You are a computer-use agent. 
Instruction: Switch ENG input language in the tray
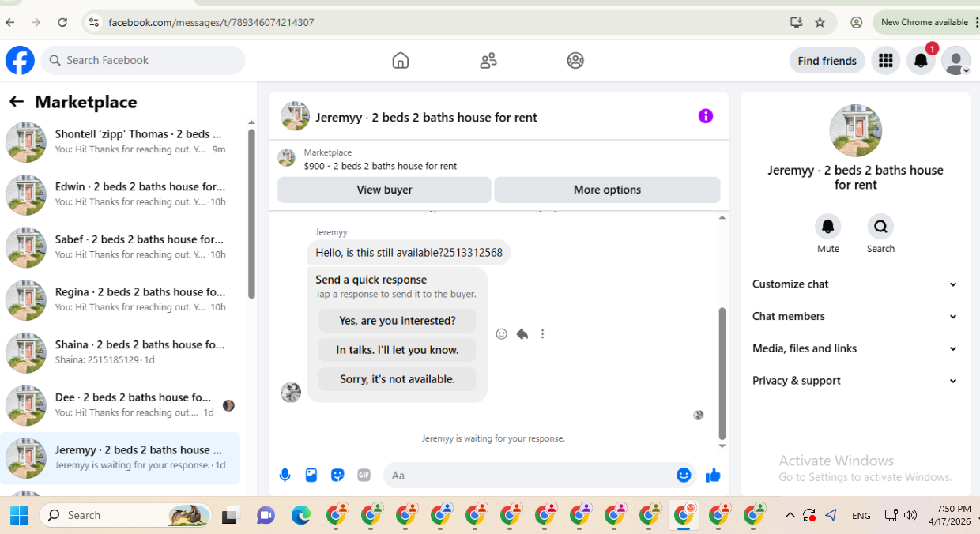tap(861, 516)
